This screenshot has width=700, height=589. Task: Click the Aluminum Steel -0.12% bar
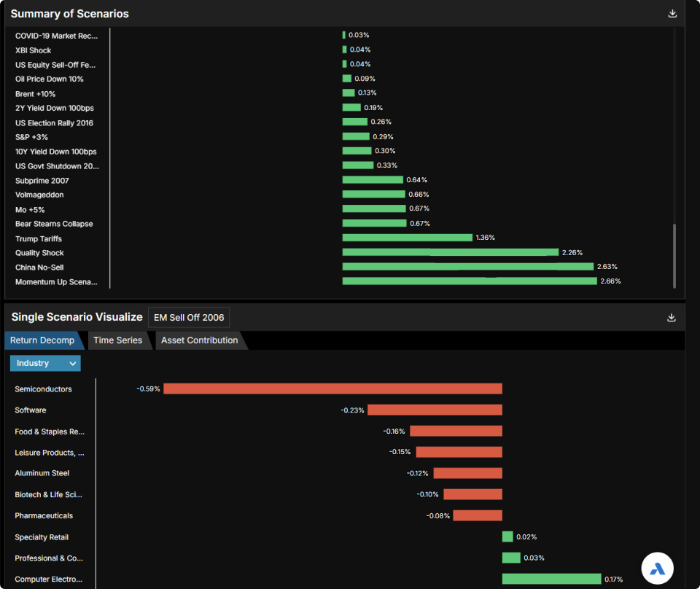point(468,473)
